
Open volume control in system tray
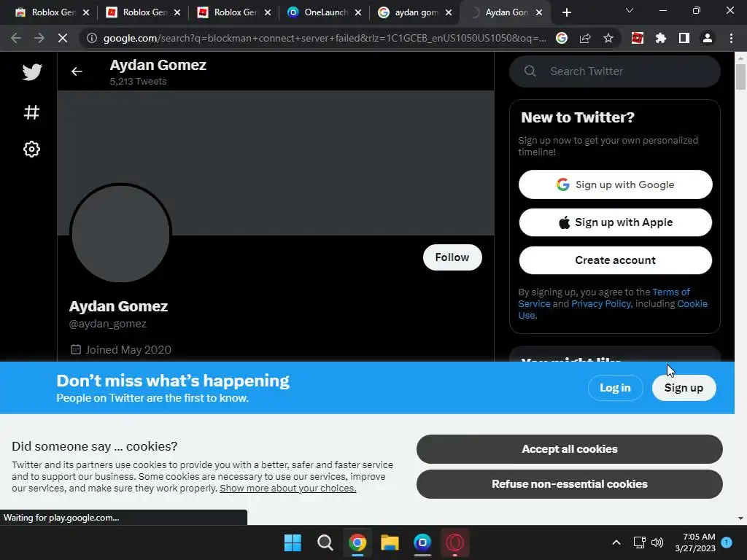[x=657, y=542]
